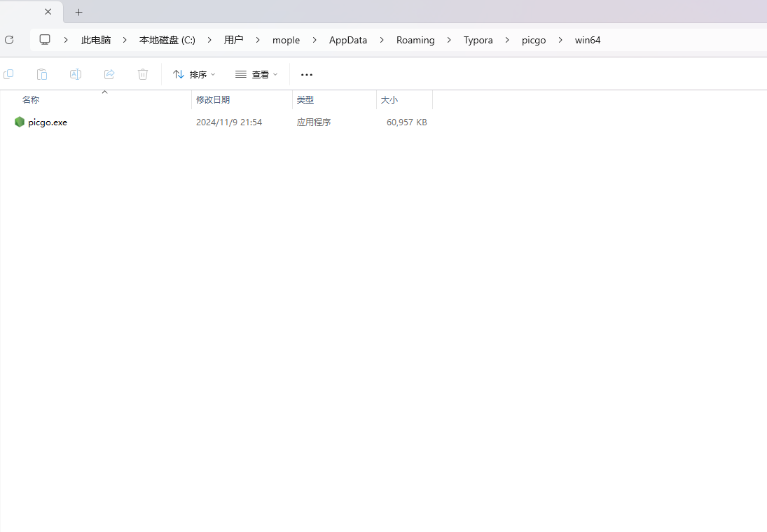Viewport: 767px width, 532px height.
Task: Click the copy icon in toolbar
Action: 8,74
